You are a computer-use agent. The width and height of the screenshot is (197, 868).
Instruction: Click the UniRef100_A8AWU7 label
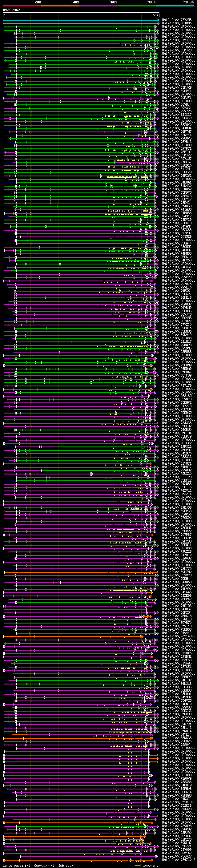pos(177,304)
